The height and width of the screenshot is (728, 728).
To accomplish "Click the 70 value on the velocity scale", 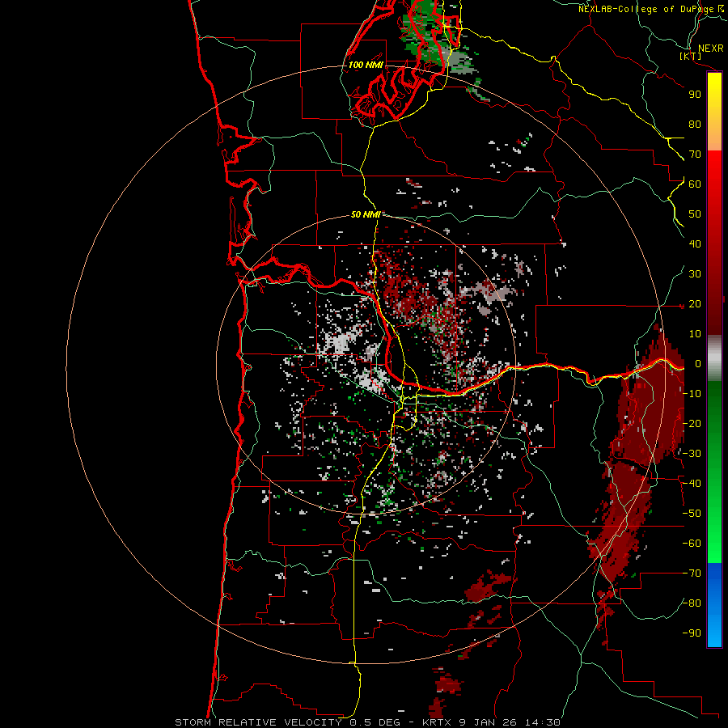I will tap(695, 154).
